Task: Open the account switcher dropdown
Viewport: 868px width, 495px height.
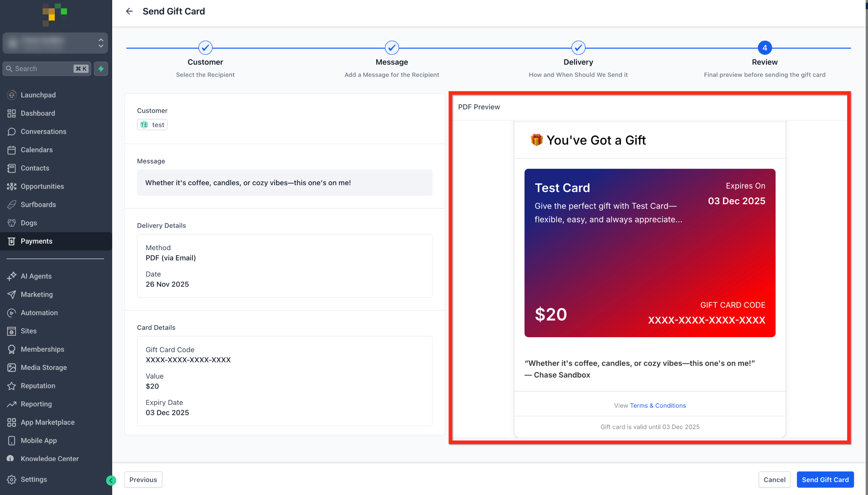Action: coord(55,43)
